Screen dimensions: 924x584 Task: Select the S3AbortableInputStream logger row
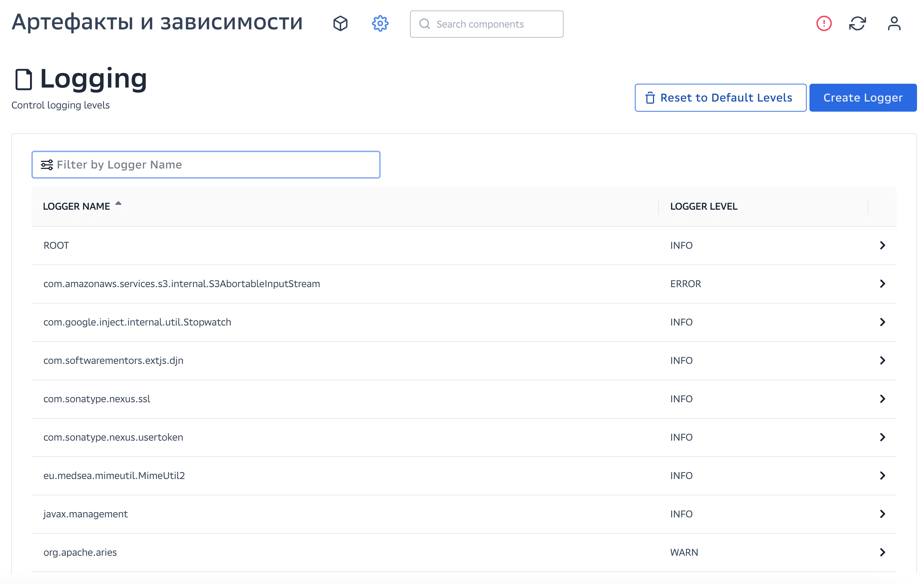(182, 284)
